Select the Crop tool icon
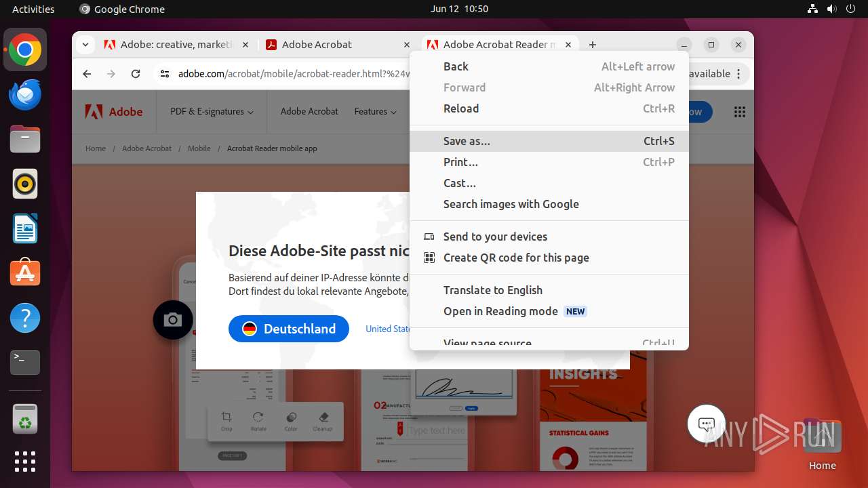Image resolution: width=868 pixels, height=488 pixels. (x=226, y=421)
